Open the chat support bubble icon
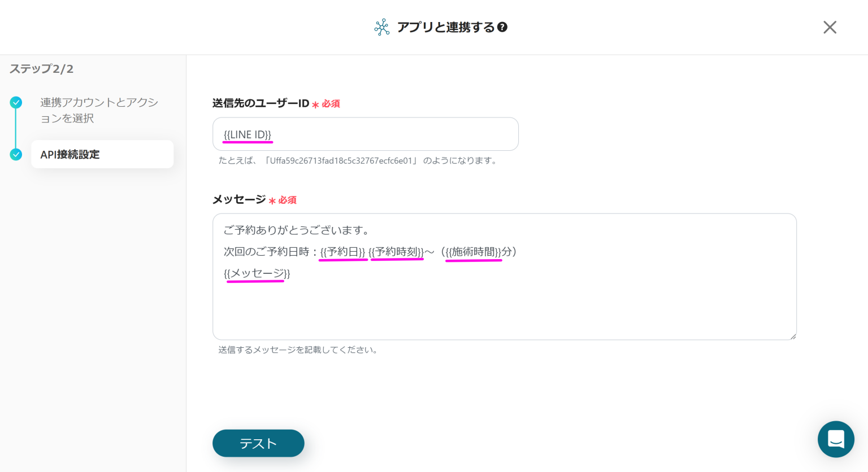This screenshot has height=472, width=868. tap(836, 439)
